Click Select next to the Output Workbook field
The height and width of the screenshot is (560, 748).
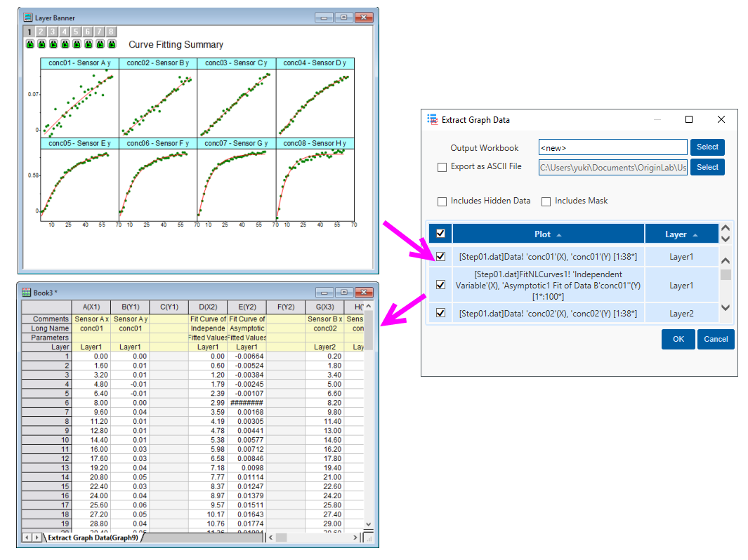point(707,147)
